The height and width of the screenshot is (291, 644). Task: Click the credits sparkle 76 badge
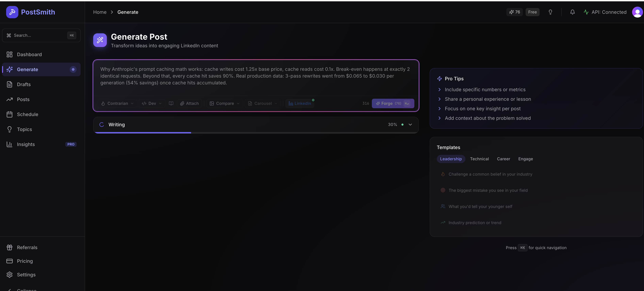pyautogui.click(x=515, y=12)
